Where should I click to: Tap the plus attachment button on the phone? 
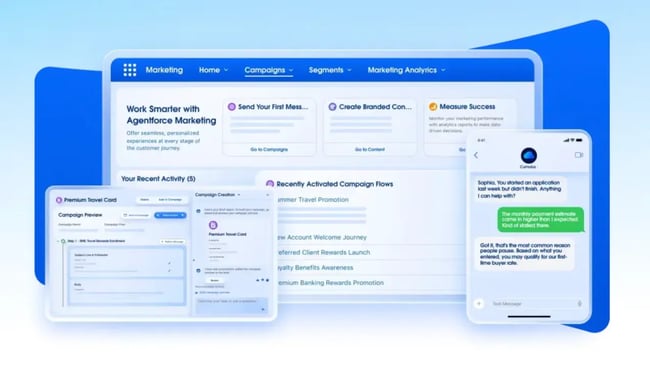point(479,303)
